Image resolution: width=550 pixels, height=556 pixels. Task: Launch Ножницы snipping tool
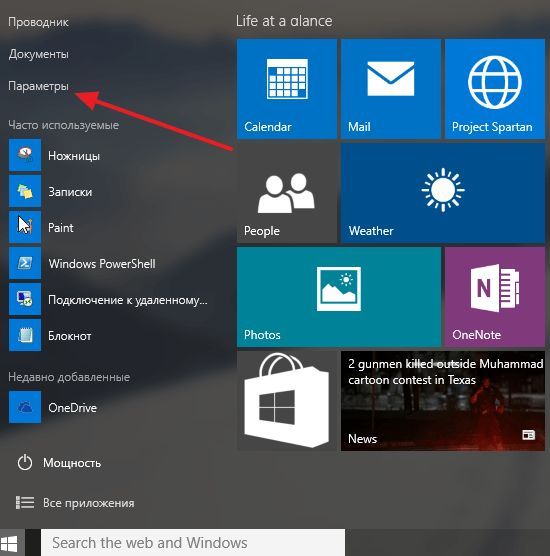[74, 156]
